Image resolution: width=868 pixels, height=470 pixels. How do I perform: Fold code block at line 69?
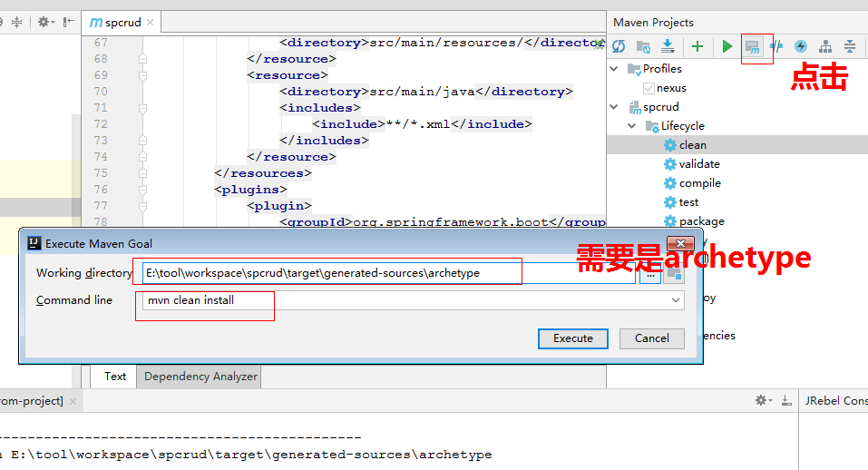[142, 75]
